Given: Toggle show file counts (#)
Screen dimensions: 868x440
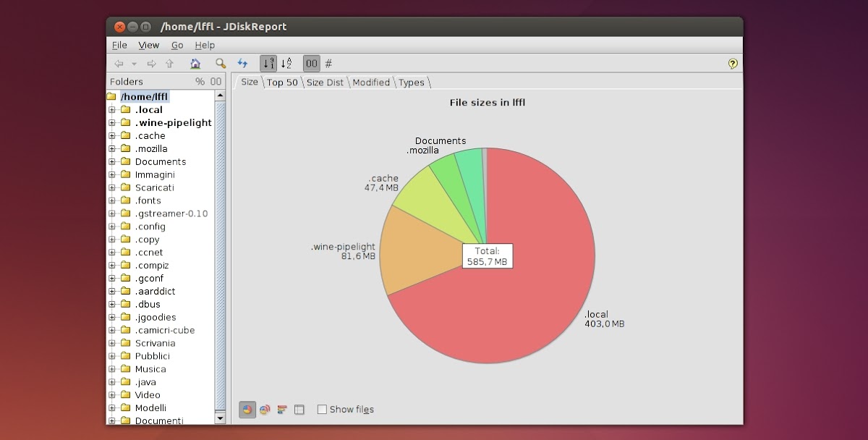Looking at the screenshot, I should [328, 64].
